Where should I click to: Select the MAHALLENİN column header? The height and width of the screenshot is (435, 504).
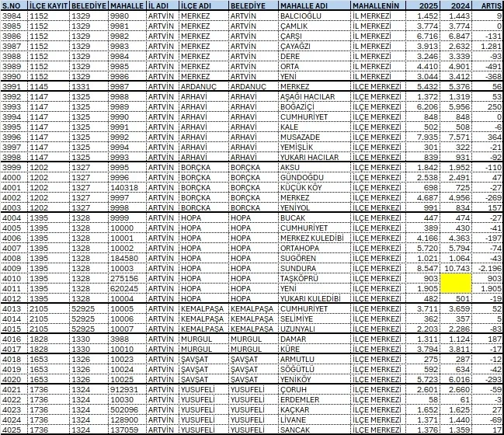pos(377,5)
